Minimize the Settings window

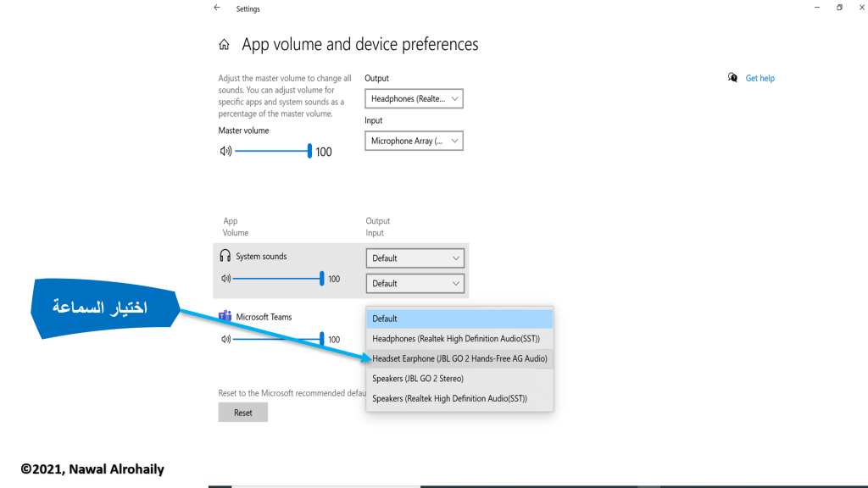point(817,8)
